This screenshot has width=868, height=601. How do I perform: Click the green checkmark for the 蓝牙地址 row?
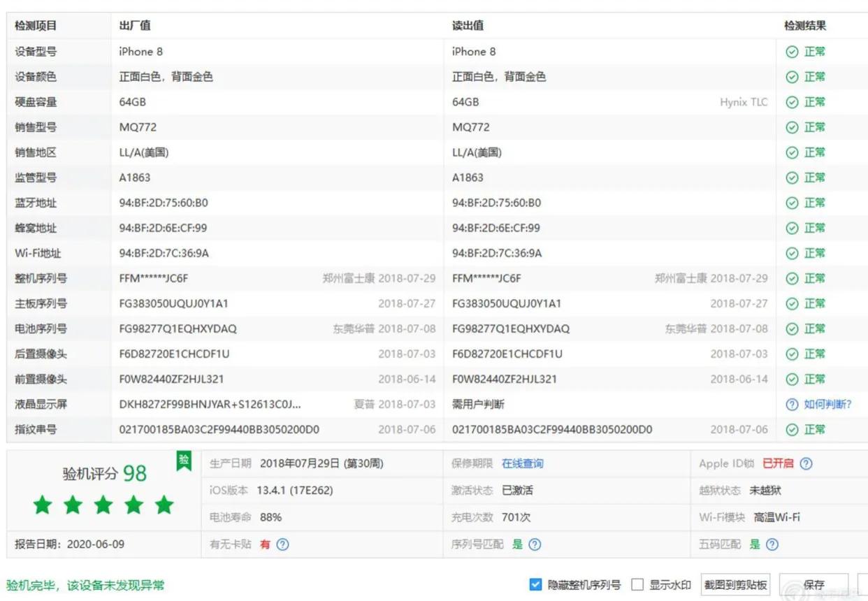790,203
